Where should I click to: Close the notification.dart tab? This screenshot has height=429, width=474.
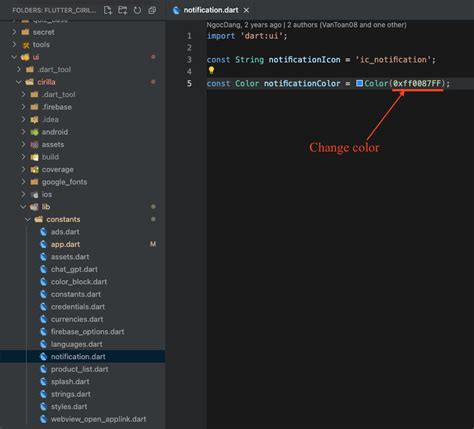[246, 10]
